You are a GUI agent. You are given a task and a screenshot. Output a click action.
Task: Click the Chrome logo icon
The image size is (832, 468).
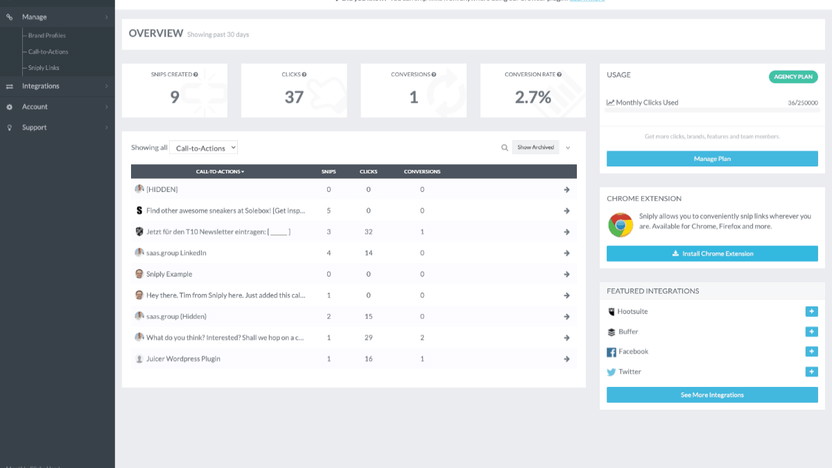[620, 224]
